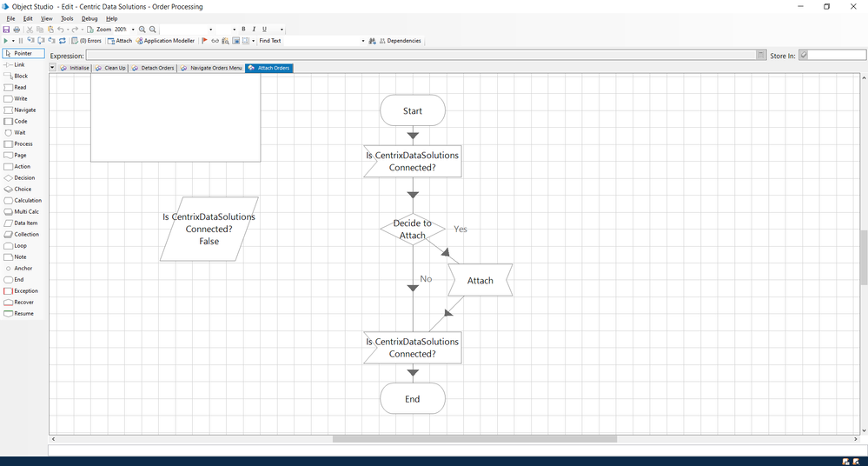
Task: Open the Zoom percentage dropdown
Action: (133, 30)
